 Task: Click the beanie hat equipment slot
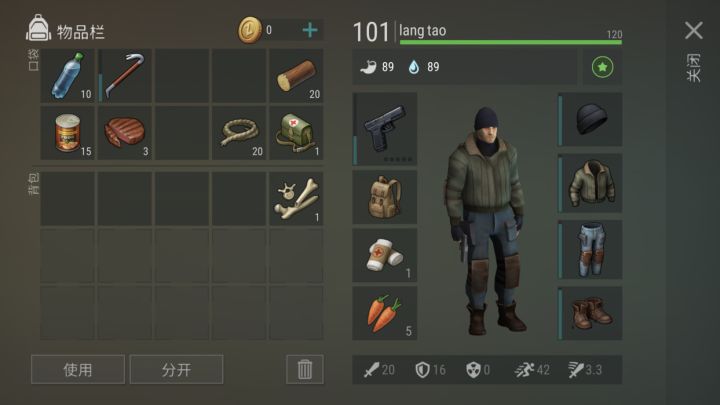tap(590, 119)
